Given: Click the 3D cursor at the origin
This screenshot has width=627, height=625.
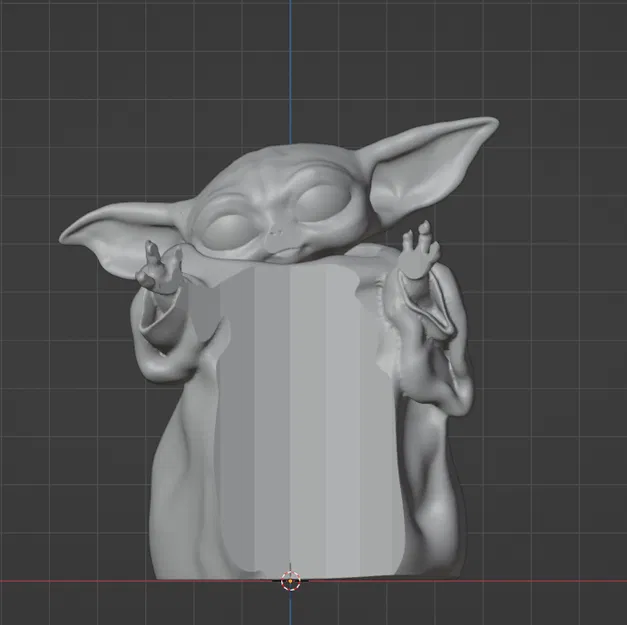Looking at the screenshot, I should (290, 581).
